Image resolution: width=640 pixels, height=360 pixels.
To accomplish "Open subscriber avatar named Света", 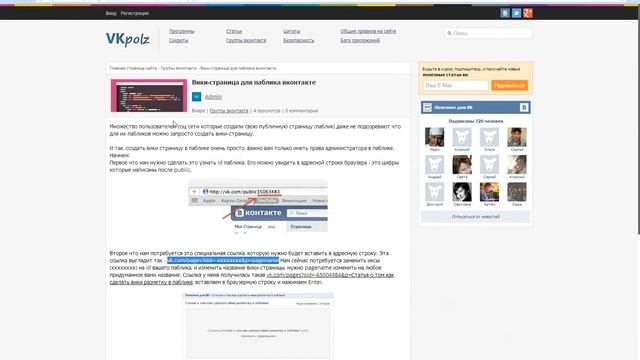I will click(x=462, y=164).
